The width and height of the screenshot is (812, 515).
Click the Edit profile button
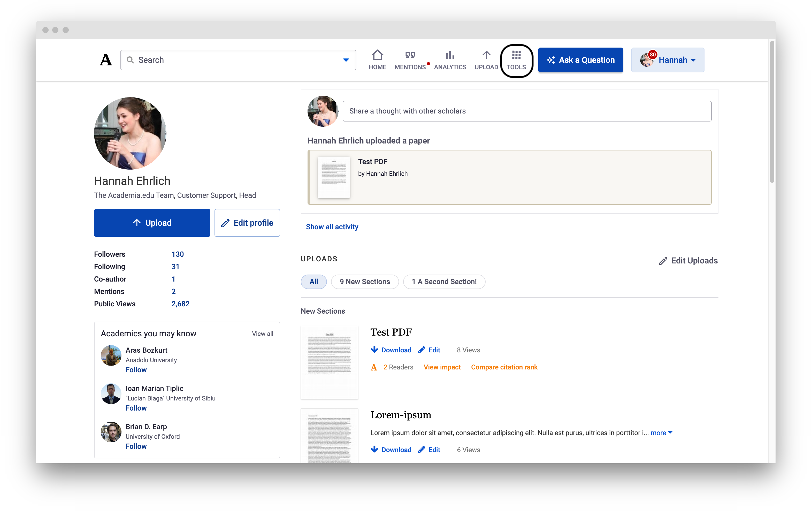pyautogui.click(x=247, y=223)
